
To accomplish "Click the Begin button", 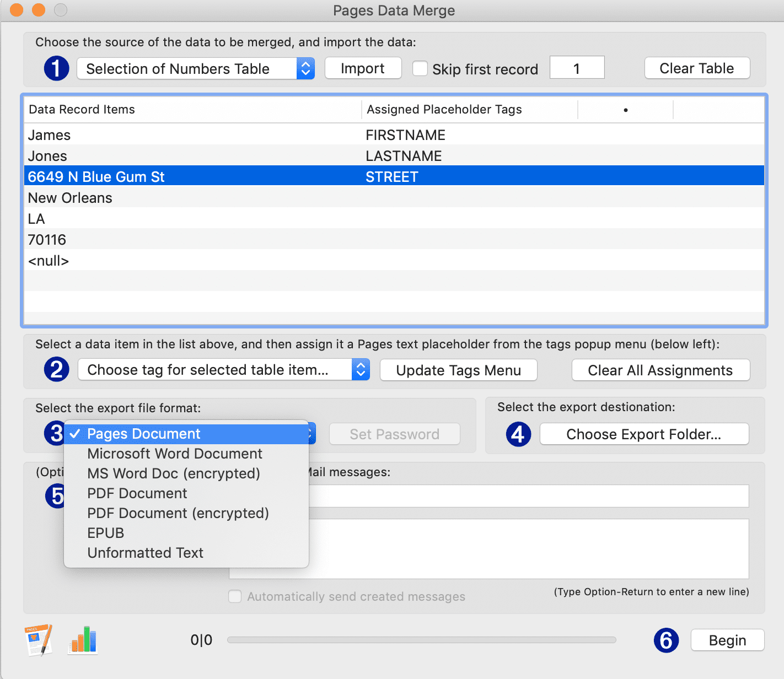I will coord(727,640).
